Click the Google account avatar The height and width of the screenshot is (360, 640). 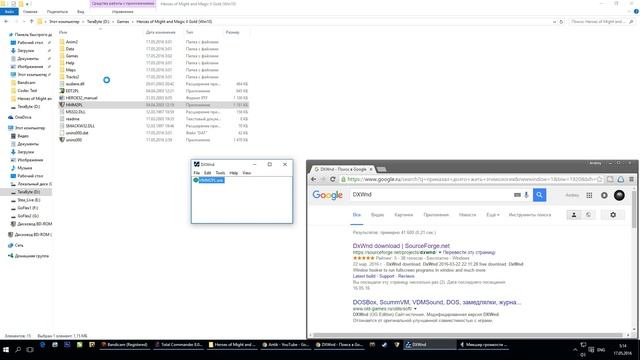[619, 195]
